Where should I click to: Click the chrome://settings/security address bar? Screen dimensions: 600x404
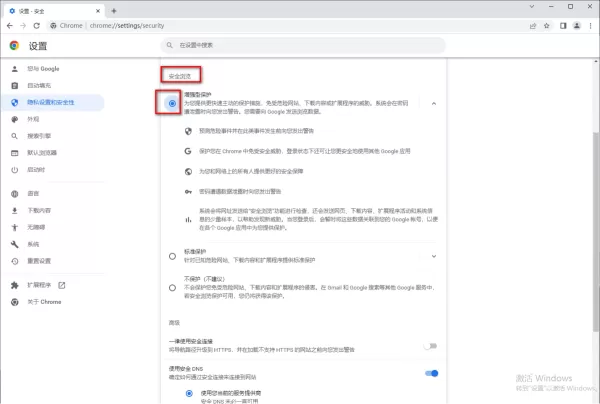click(x=127, y=26)
